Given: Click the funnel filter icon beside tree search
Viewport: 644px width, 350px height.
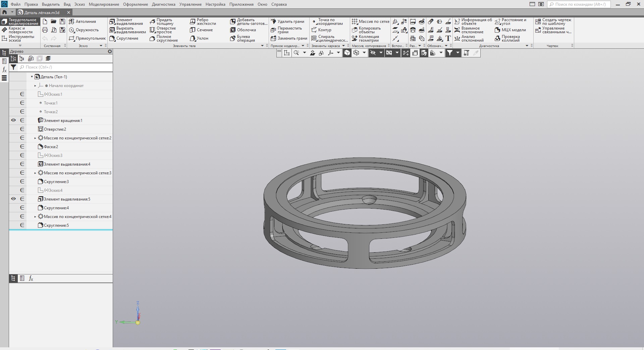Looking at the screenshot, I should coord(13,67).
